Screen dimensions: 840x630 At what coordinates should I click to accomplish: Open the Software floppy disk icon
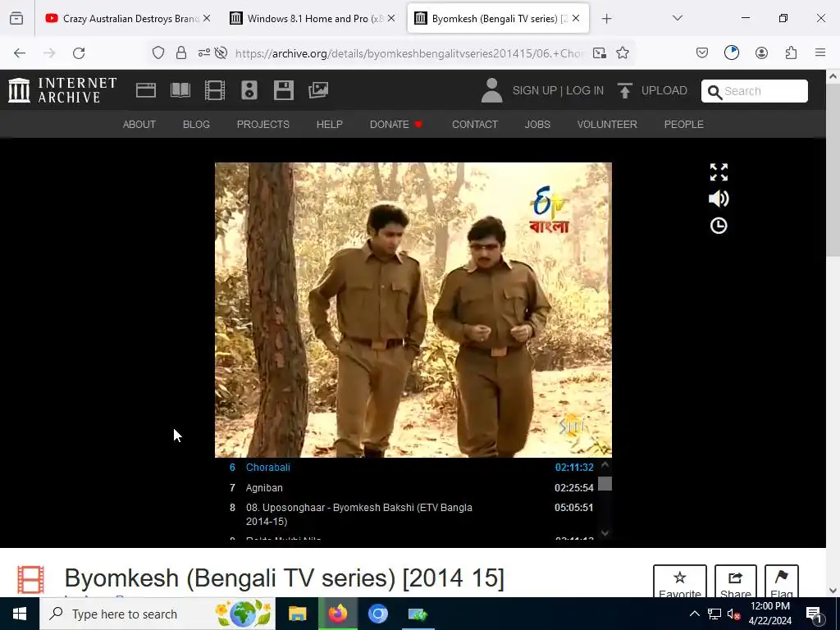[283, 90]
